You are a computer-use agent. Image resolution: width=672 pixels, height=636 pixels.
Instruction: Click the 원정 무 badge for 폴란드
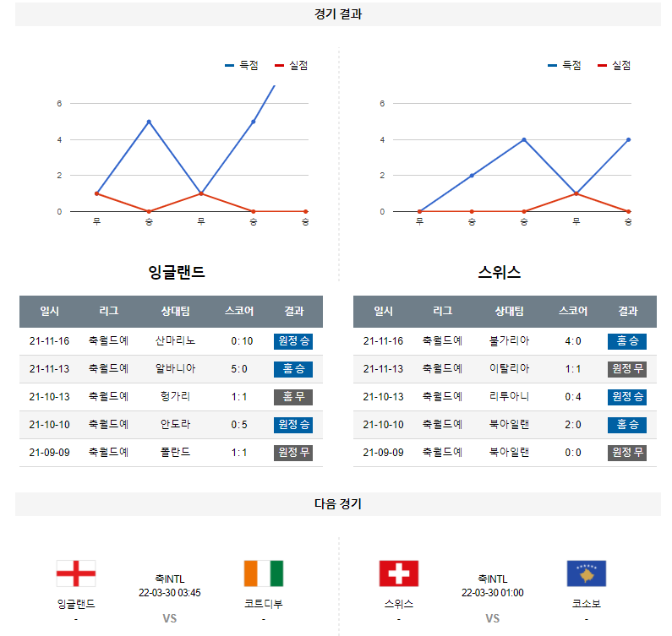(293, 453)
